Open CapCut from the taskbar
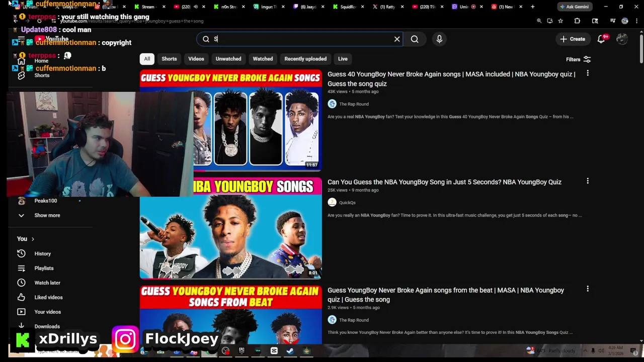Viewport: 644px width, 362px height. pyautogui.click(x=274, y=351)
